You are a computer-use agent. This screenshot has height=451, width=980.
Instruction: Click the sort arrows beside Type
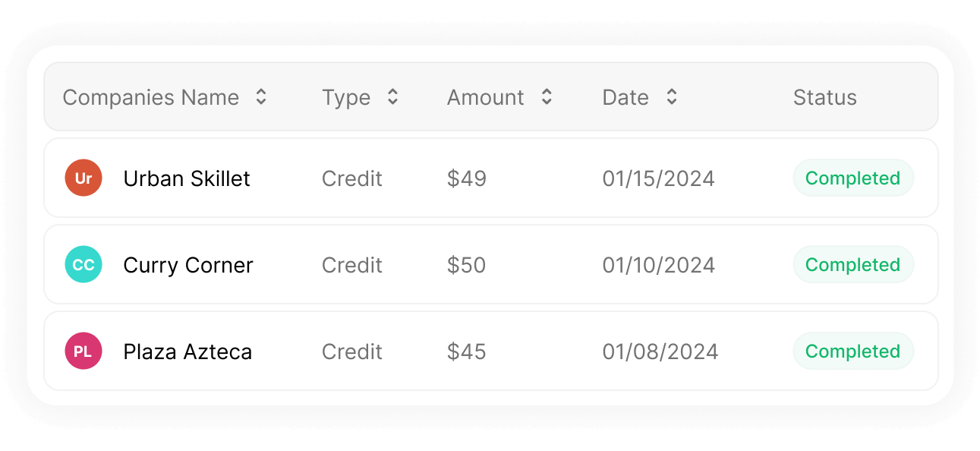coord(392,97)
